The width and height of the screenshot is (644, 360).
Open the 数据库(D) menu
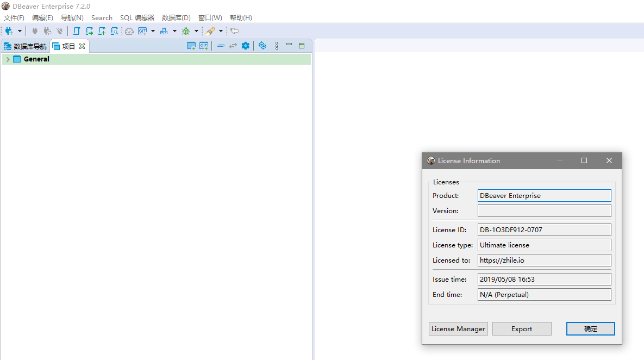pos(176,17)
